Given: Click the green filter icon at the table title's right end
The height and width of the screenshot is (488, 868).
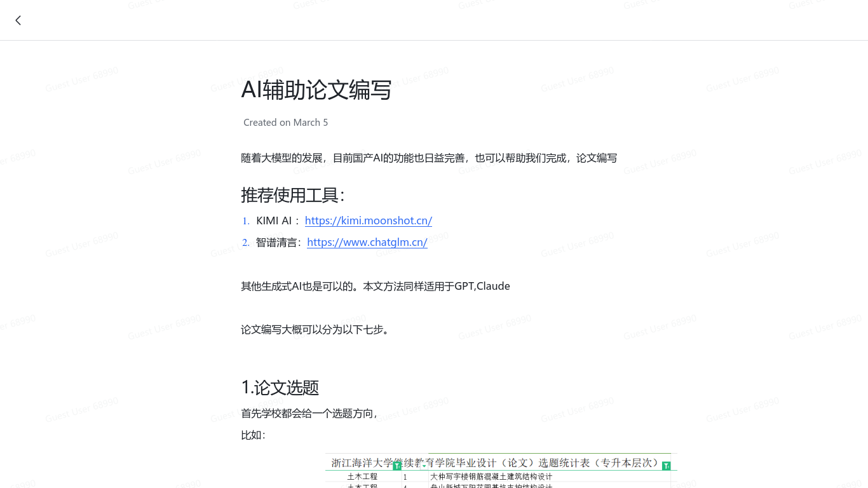Looking at the screenshot, I should point(666,466).
